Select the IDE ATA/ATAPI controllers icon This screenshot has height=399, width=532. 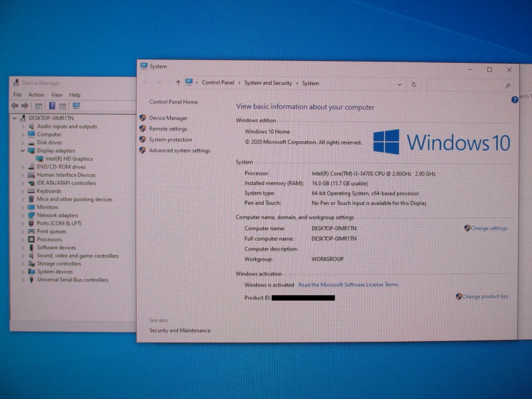[32, 183]
